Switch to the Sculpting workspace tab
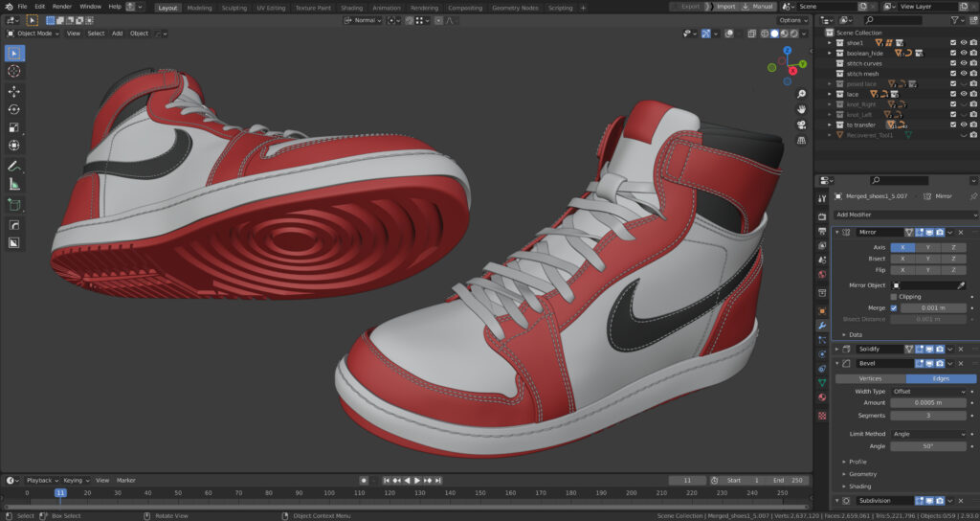This screenshot has height=521, width=980. click(x=234, y=8)
